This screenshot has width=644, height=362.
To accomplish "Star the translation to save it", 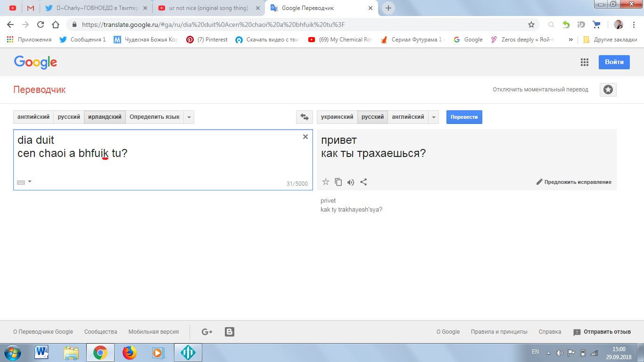I will tap(325, 182).
